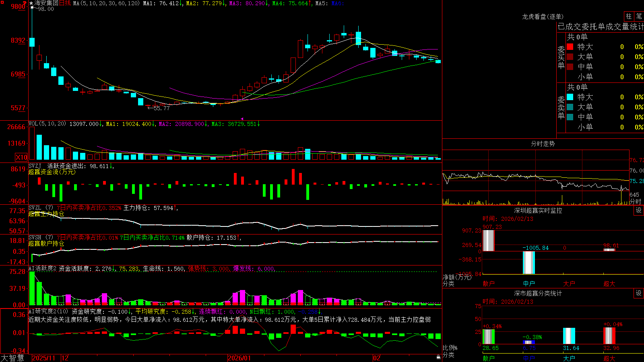This screenshot has height=362, width=644.
Task: Click the SVZL indicator name
Action: point(35,208)
